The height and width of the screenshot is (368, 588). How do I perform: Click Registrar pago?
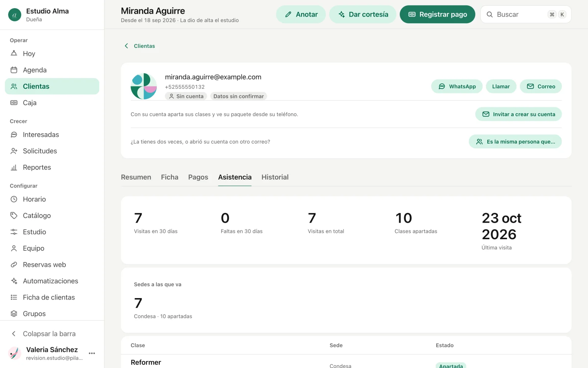point(437,14)
